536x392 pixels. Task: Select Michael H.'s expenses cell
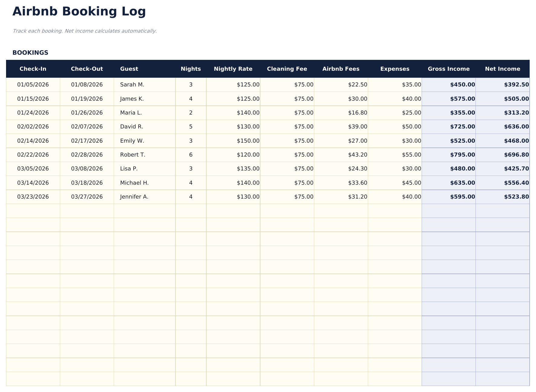click(411, 183)
